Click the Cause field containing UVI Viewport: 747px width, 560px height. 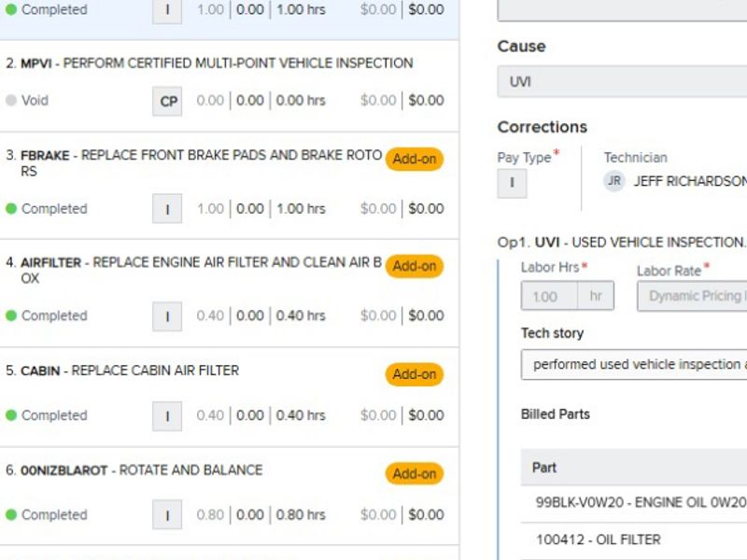622,82
